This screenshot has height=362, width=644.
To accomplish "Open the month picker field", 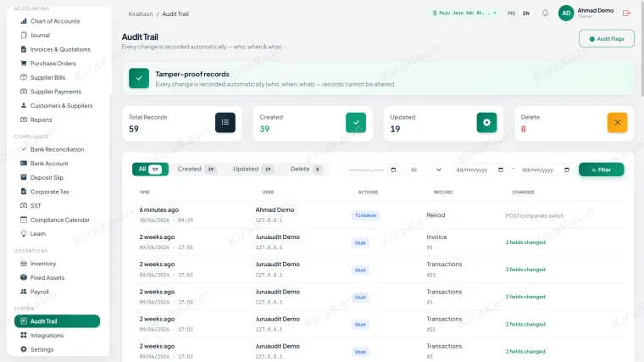I will (x=372, y=170).
